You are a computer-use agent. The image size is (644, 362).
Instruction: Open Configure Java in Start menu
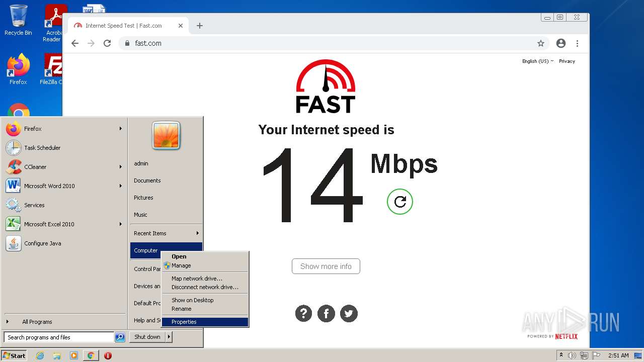pos(64,243)
